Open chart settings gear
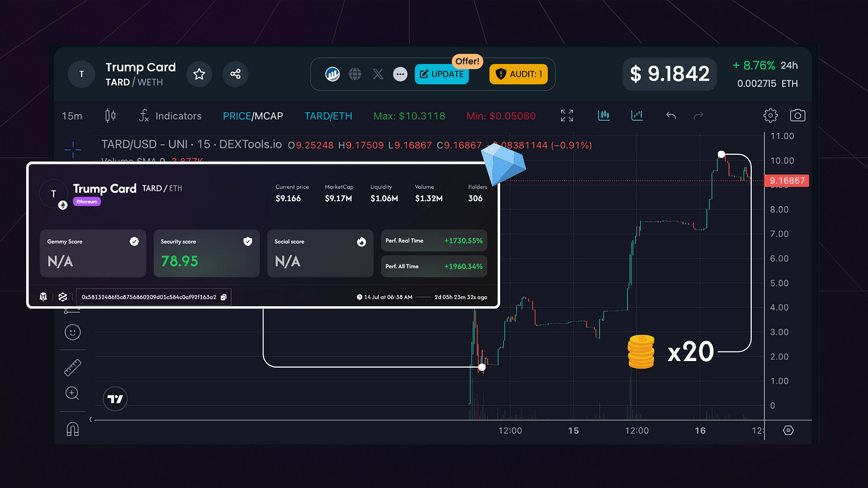Viewport: 868px width, 488px height. (770, 116)
